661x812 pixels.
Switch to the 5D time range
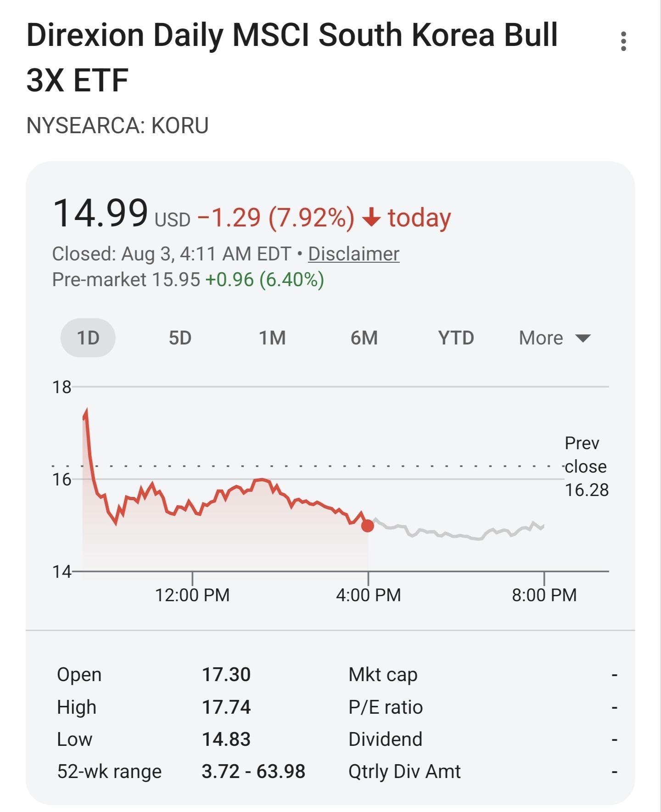(180, 338)
